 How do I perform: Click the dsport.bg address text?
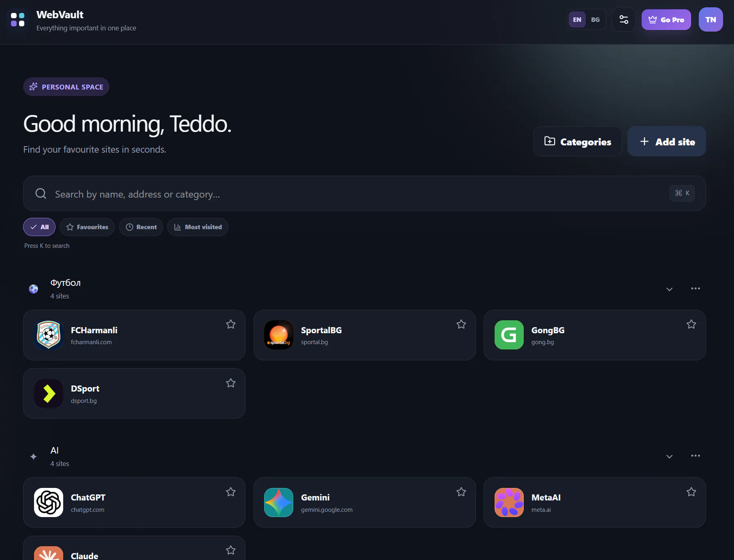click(84, 401)
